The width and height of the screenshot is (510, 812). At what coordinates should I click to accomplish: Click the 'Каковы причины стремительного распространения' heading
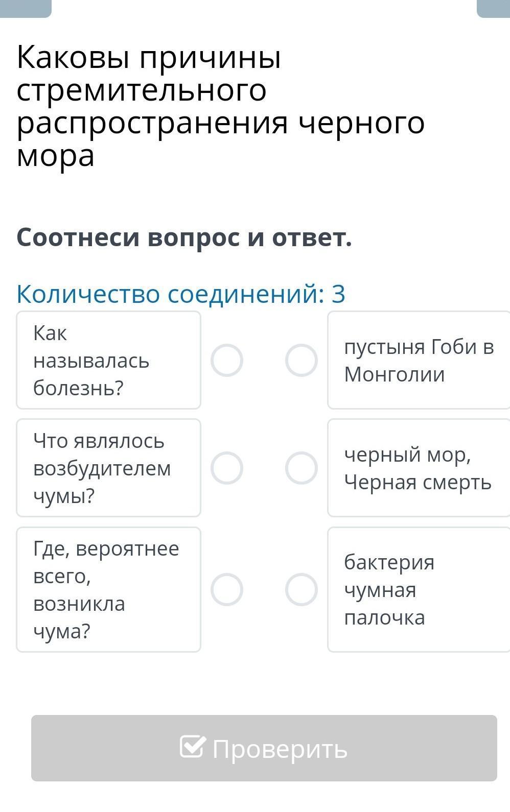[x=220, y=106]
